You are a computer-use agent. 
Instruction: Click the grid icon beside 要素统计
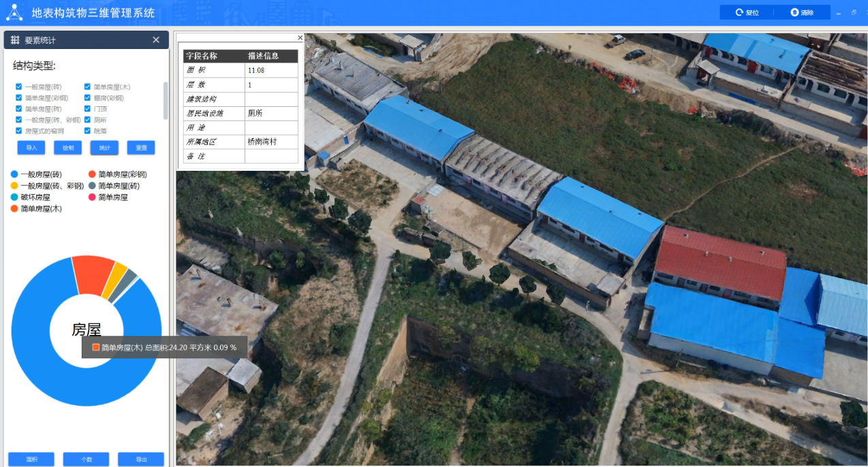(15, 40)
